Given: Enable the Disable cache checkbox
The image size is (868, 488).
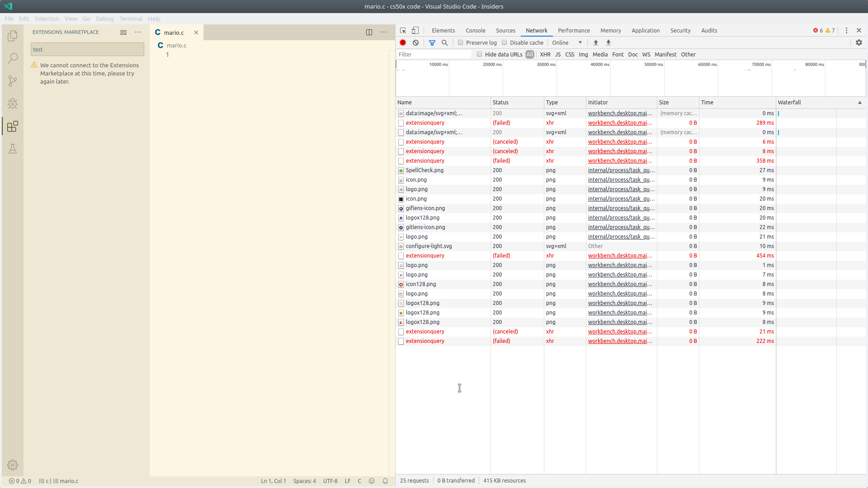Looking at the screenshot, I should [x=505, y=42].
